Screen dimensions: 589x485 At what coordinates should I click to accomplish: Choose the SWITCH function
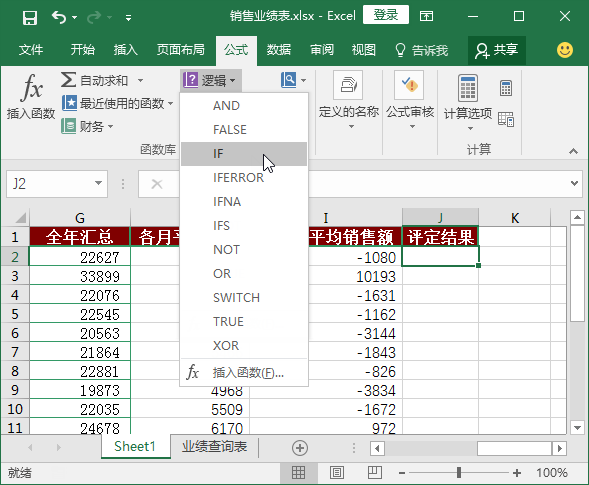pos(244,298)
